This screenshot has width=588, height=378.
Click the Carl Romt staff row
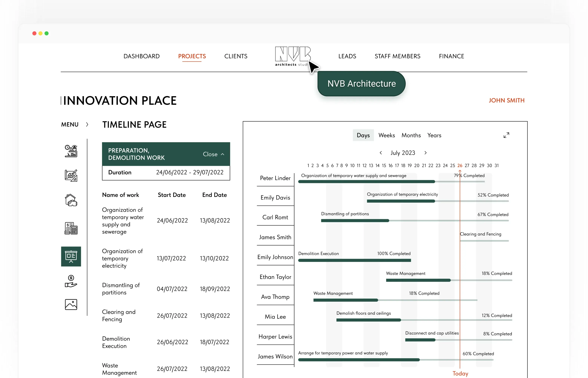pos(275,217)
